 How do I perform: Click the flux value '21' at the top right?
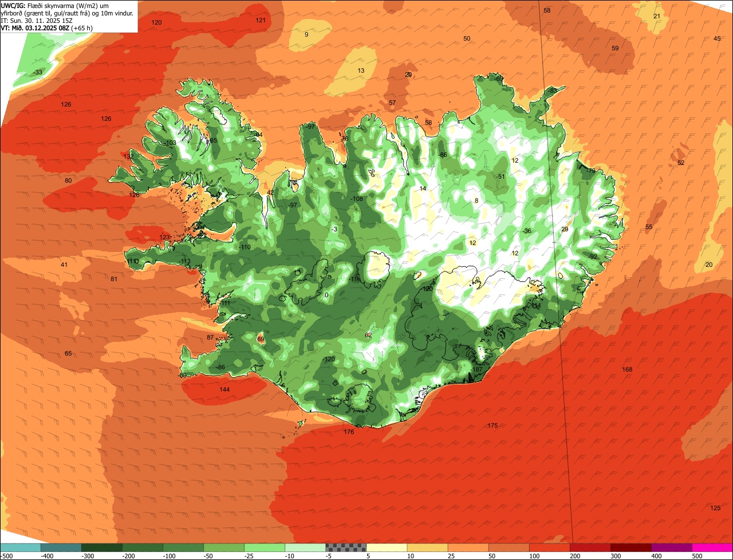coord(657,16)
